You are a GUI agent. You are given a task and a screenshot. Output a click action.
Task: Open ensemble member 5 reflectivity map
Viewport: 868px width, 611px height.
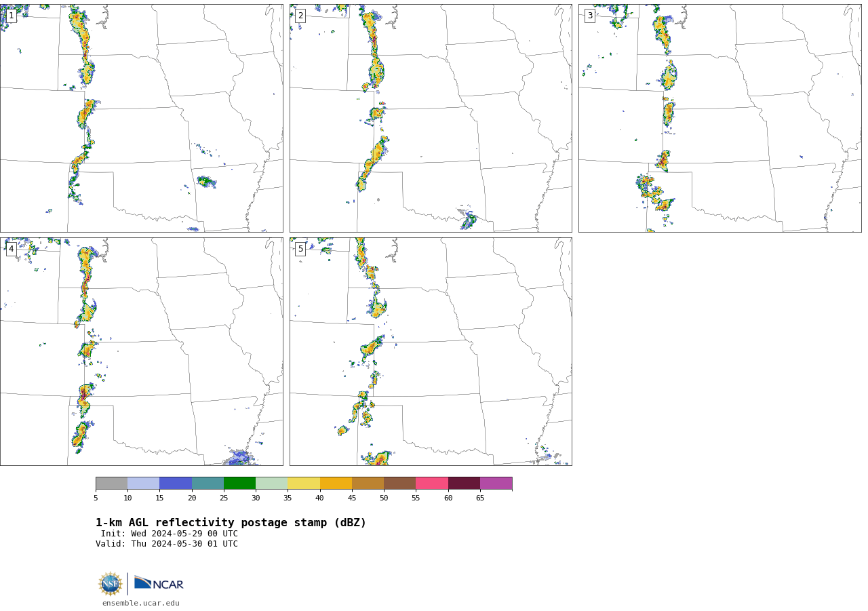point(431,351)
